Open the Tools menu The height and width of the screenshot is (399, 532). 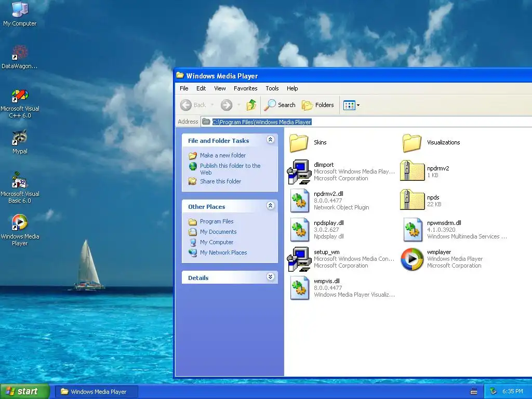click(272, 88)
